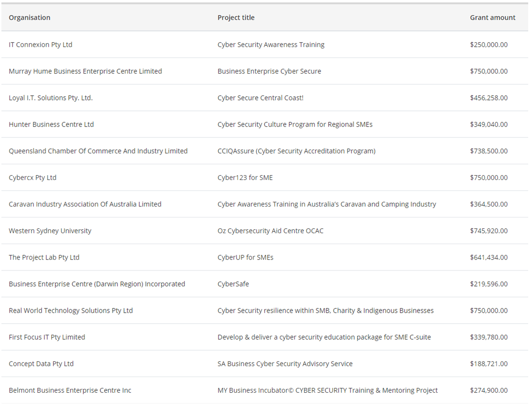The image size is (532, 406).
Task: Click the Organisation column header
Action: point(29,18)
